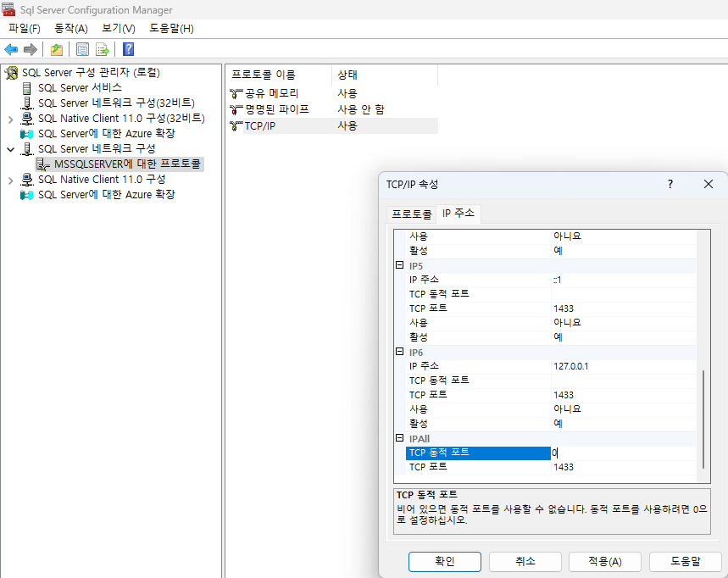Click the SQL Server 네트워크 구성 node icon

click(x=27, y=149)
